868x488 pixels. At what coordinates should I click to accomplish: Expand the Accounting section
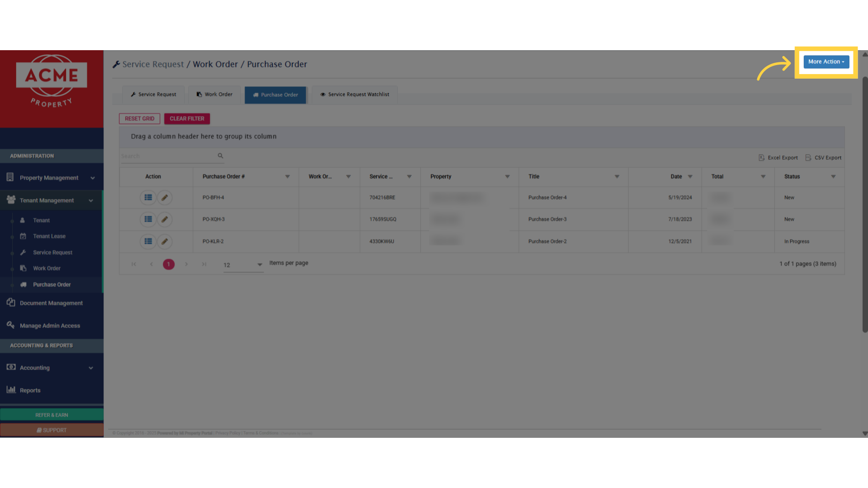[90, 368]
